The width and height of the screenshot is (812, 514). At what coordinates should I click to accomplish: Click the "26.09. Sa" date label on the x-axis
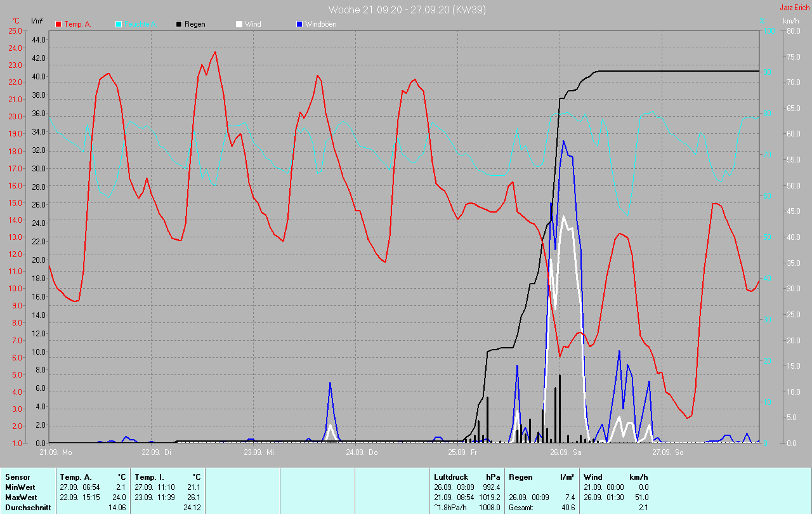pyautogui.click(x=566, y=452)
